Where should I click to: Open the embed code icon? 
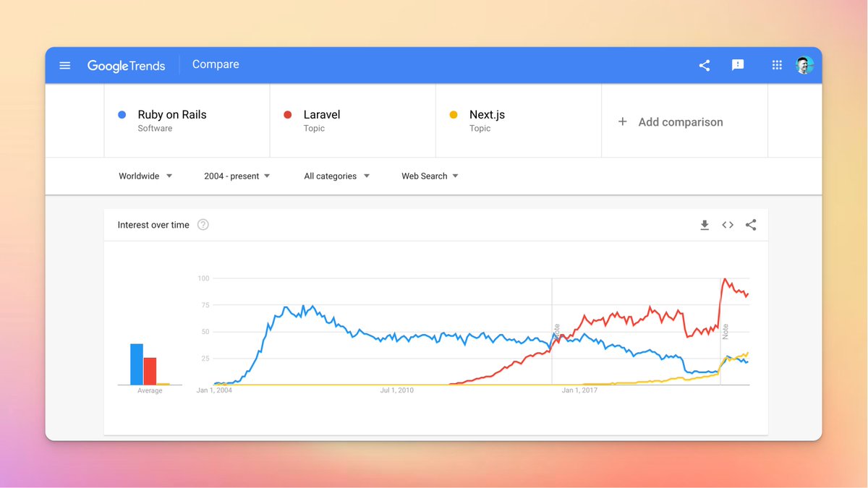tap(728, 225)
